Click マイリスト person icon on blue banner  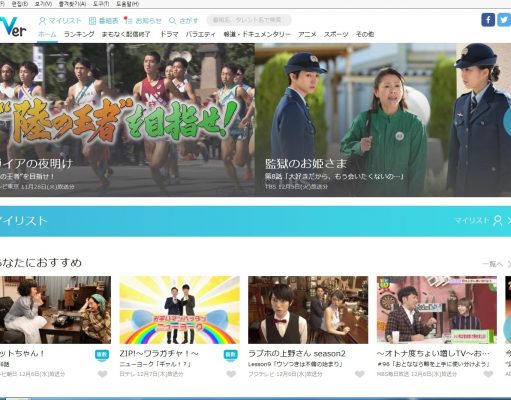(498, 221)
